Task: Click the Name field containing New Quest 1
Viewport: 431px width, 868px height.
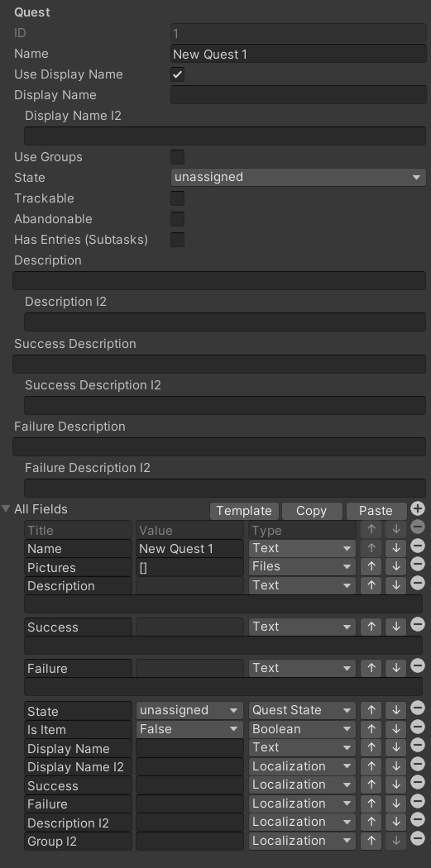Action: pyautogui.click(x=298, y=54)
